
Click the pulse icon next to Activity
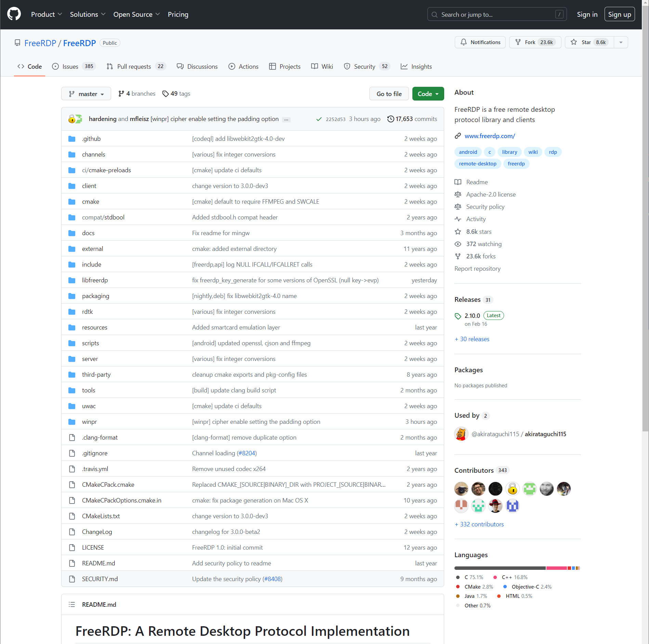(458, 219)
